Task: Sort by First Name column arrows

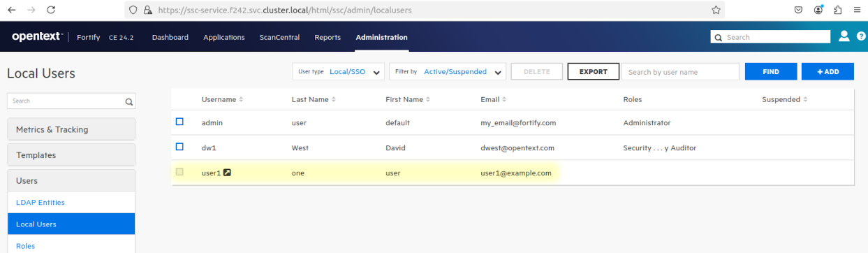Action: [x=428, y=100]
